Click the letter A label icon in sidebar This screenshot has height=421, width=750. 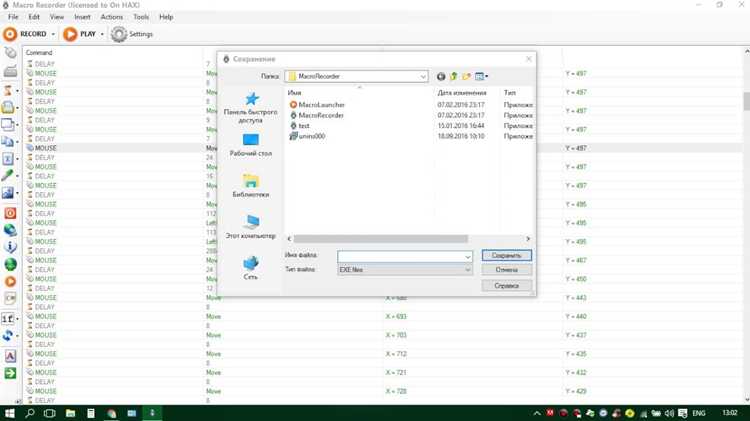(x=10, y=356)
